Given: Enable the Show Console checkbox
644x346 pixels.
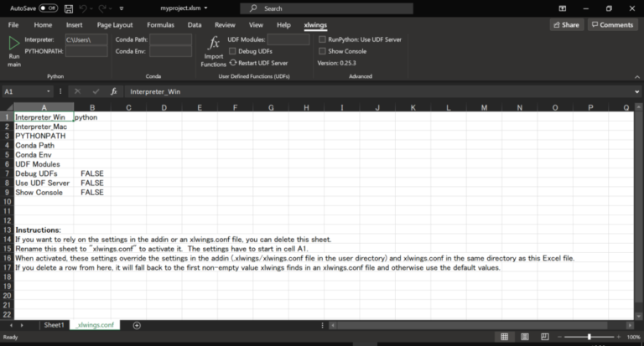Looking at the screenshot, I should pos(322,51).
